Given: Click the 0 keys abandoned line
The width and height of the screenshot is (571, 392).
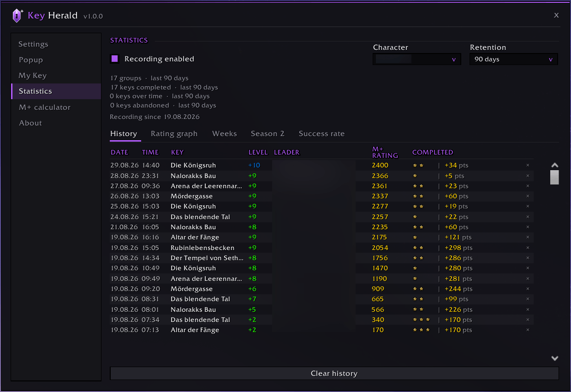Looking at the screenshot, I should click(x=163, y=105).
